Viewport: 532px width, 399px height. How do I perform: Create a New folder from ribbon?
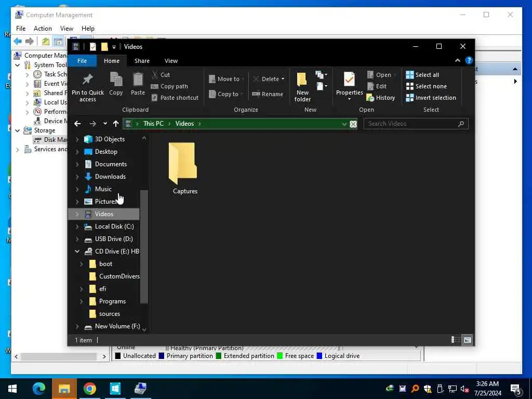point(302,87)
